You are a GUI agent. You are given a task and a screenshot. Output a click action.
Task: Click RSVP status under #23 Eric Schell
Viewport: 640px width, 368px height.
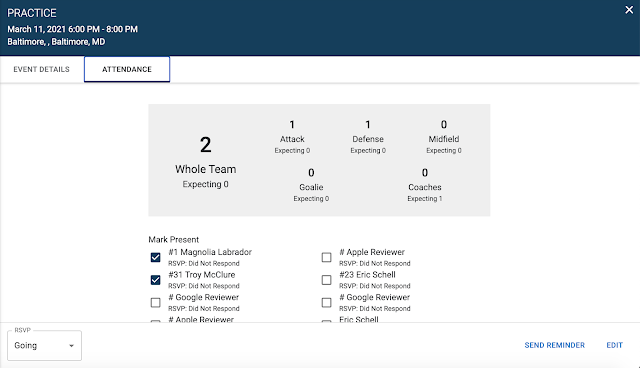tap(375, 286)
